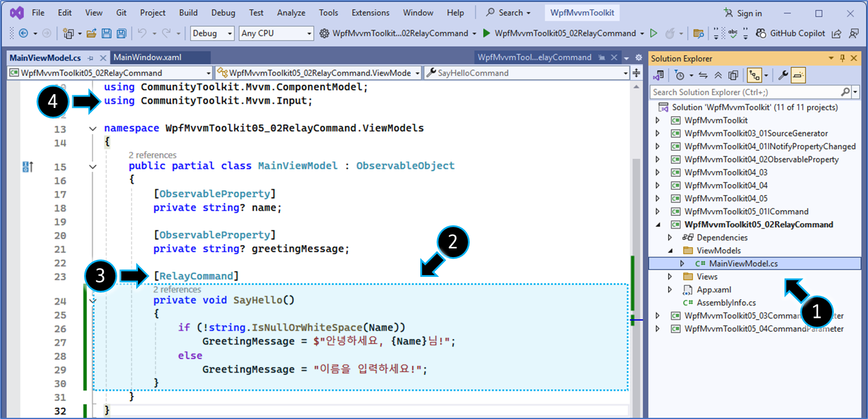The width and height of the screenshot is (868, 419).
Task: Open the Build menu
Action: [188, 13]
